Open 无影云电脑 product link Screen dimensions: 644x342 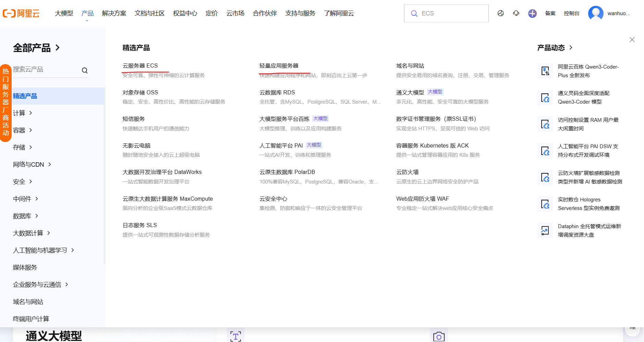(136, 145)
